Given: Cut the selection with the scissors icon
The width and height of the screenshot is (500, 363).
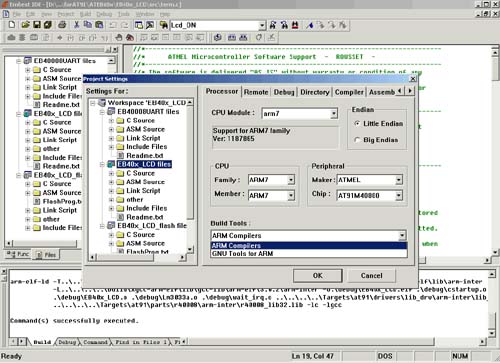Looking at the screenshot, I should (77, 25).
